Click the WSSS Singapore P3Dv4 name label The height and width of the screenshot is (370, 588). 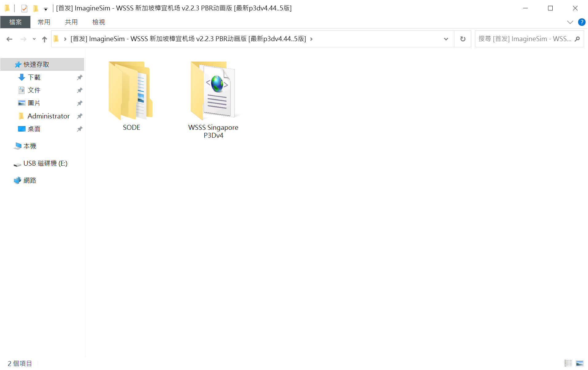(213, 131)
